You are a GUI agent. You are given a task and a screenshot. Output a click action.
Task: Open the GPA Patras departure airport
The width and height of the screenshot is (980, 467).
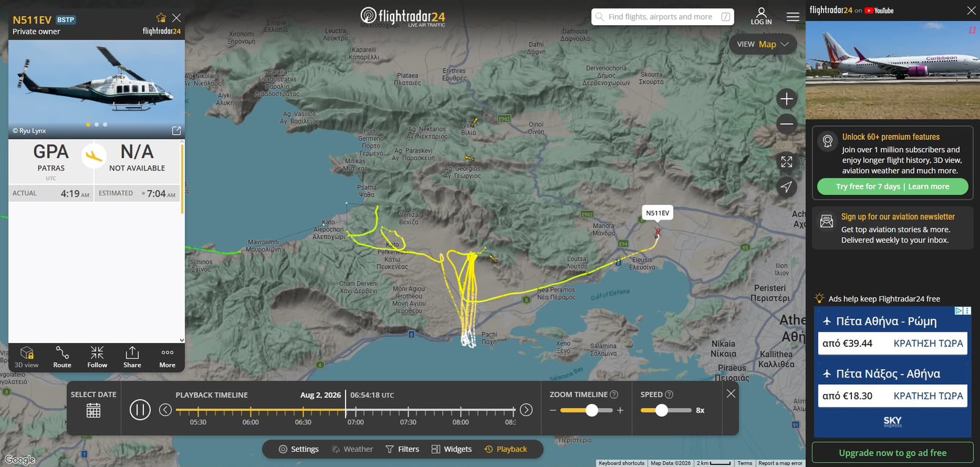(51, 158)
